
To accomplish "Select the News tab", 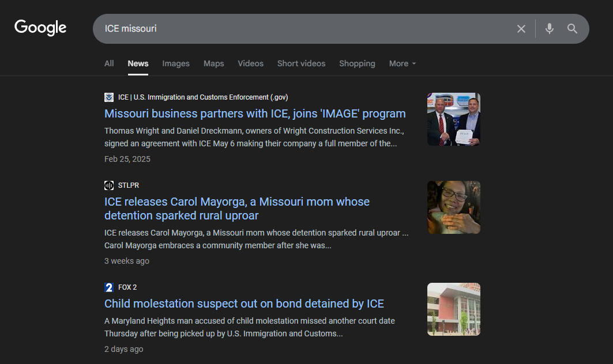I will coord(138,63).
